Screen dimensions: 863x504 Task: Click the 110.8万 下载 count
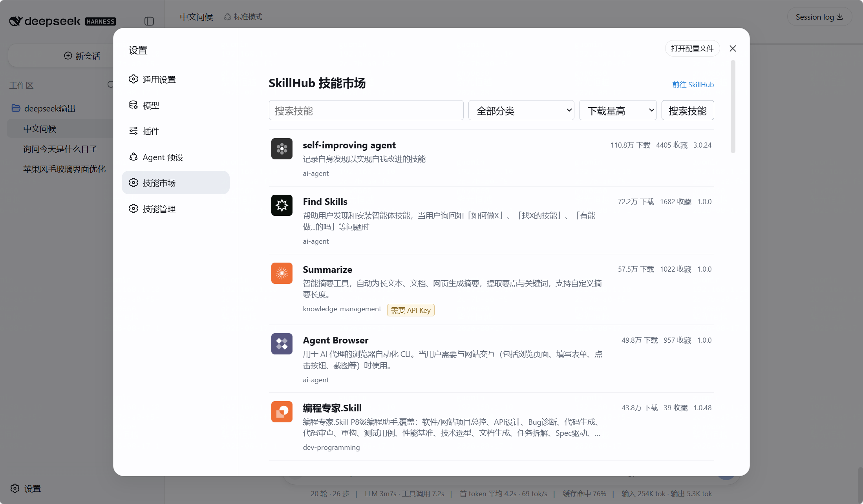(x=630, y=145)
